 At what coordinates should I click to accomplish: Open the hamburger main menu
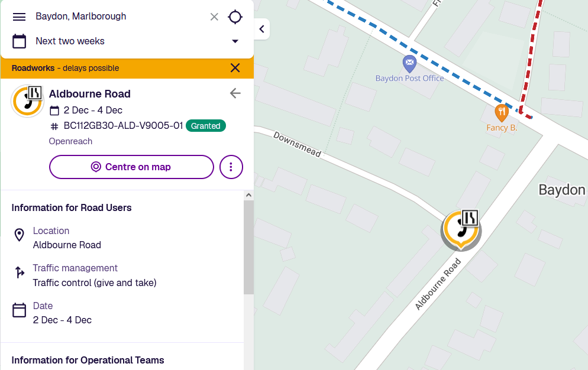(x=19, y=17)
